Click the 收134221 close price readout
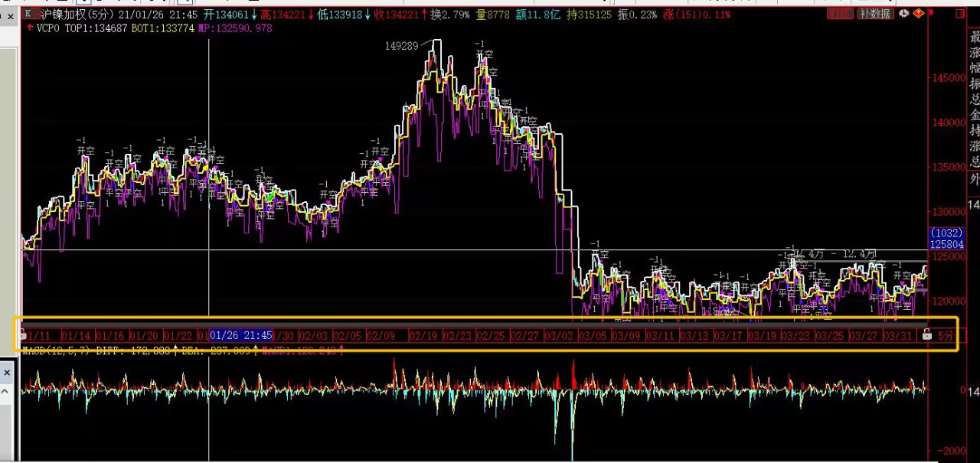This screenshot has height=463, width=980. (x=397, y=14)
